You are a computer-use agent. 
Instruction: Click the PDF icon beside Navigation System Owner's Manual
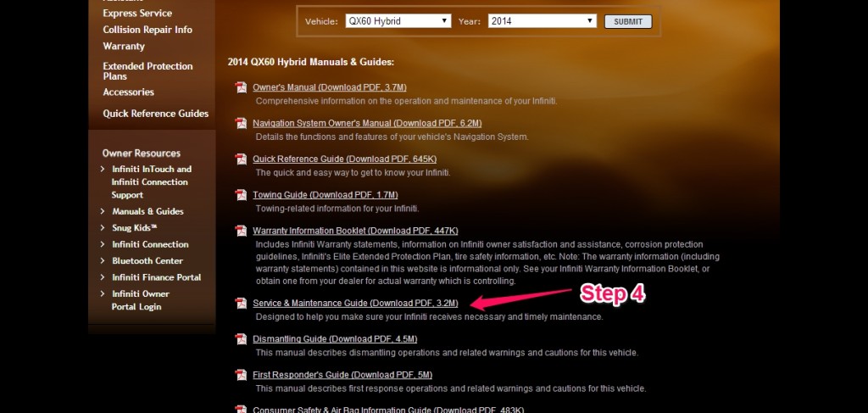(241, 123)
